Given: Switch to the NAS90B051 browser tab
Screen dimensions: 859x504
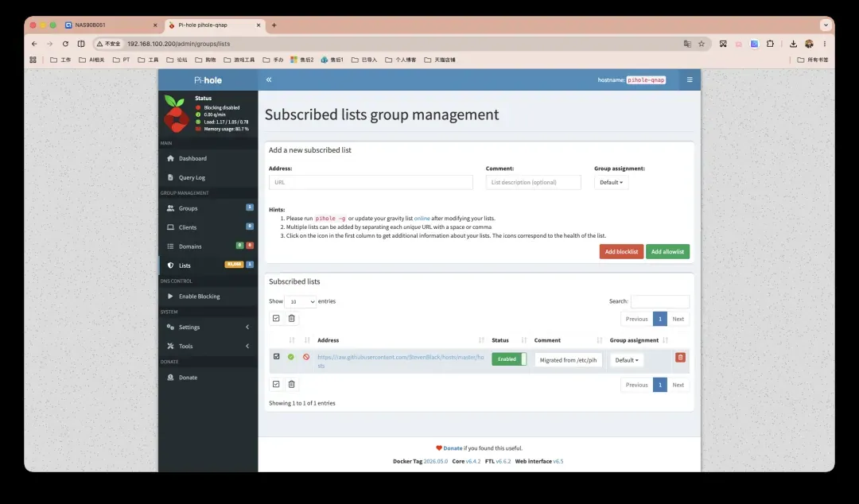Looking at the screenshot, I should coord(111,25).
